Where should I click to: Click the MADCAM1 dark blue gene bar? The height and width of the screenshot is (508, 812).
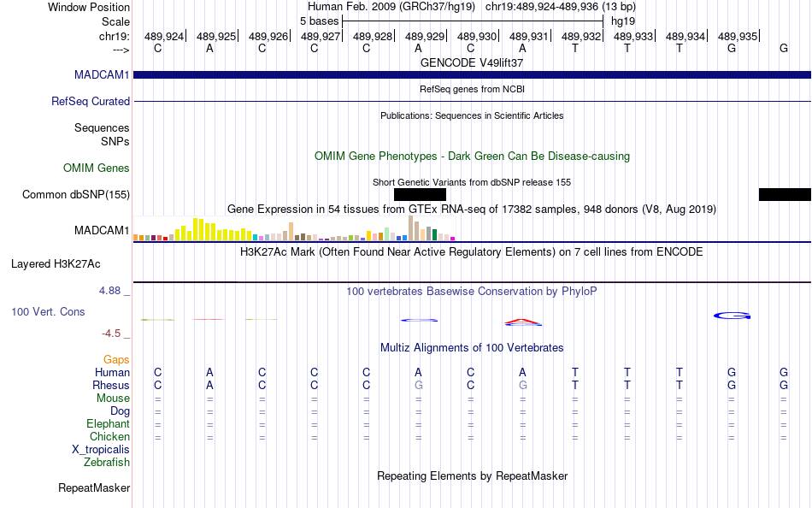click(473, 74)
